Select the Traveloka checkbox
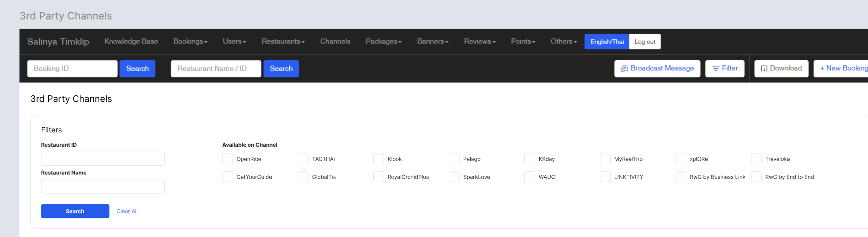The image size is (868, 237). 756,159
